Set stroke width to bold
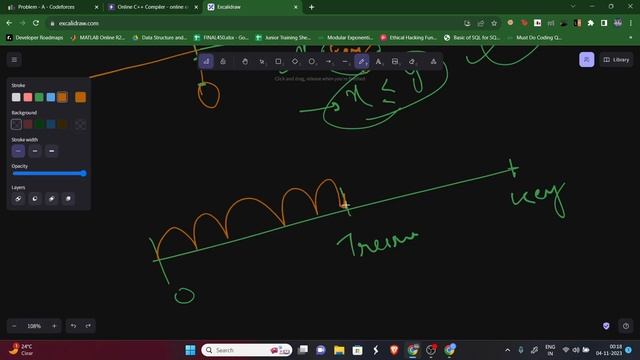This screenshot has height=360, width=640. coord(35,151)
